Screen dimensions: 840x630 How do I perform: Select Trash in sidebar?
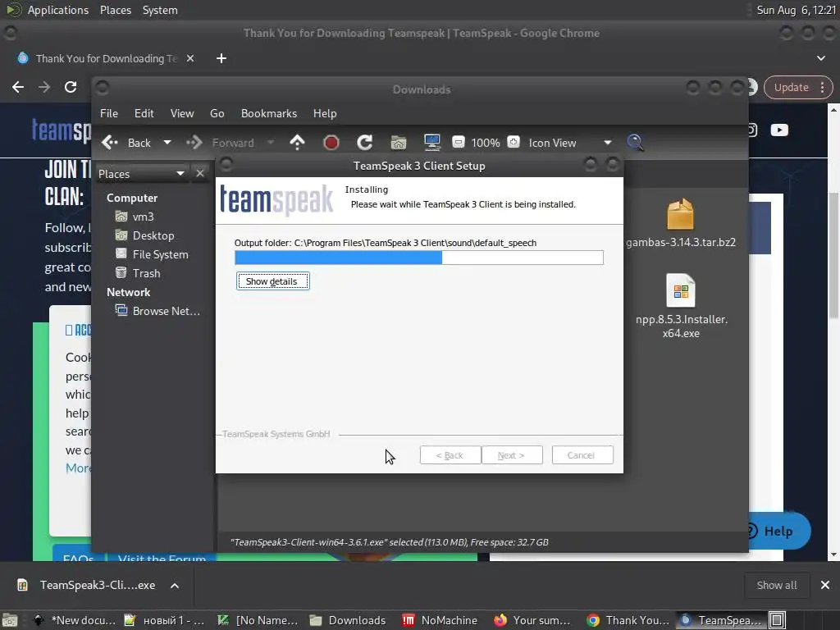(138, 273)
